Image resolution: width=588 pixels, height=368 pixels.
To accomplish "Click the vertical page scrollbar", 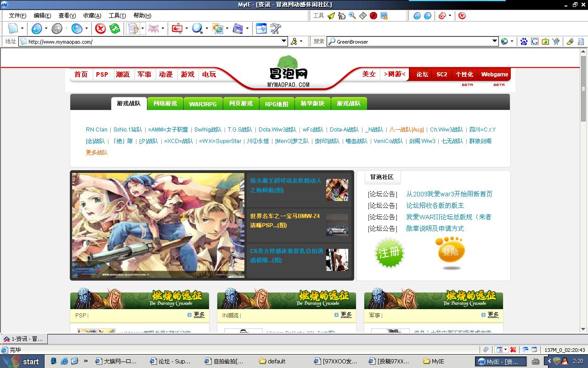I will pos(584,190).
